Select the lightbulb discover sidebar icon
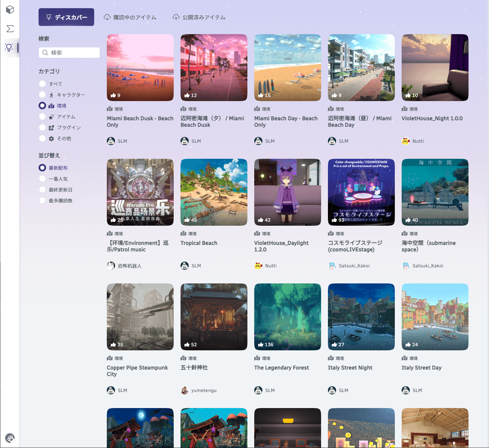 [9, 47]
